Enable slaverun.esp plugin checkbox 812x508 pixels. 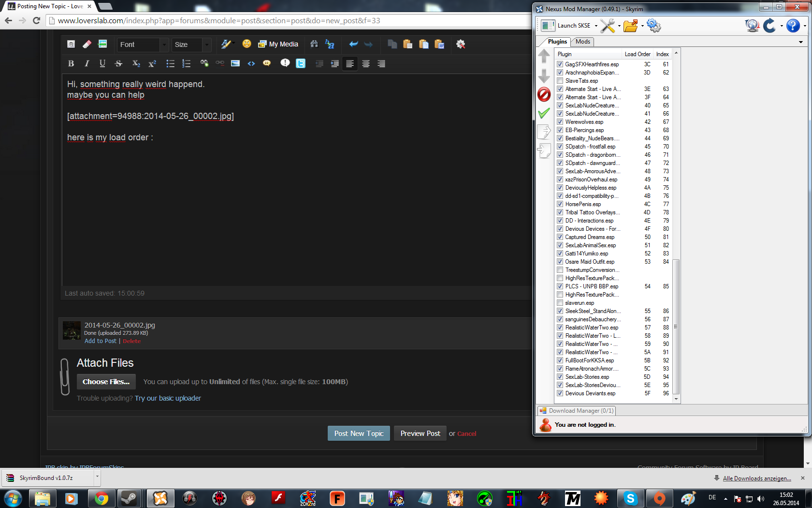(560, 303)
